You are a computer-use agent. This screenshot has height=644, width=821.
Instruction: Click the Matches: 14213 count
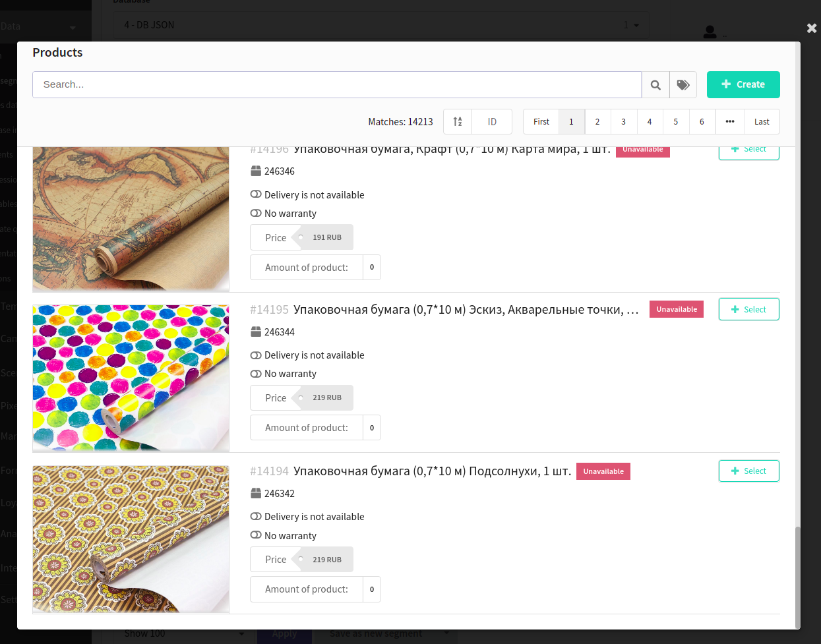pyautogui.click(x=400, y=122)
